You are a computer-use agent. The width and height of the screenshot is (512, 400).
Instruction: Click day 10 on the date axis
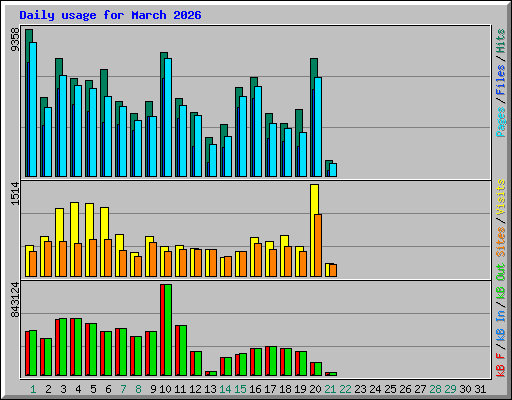pyautogui.click(x=165, y=389)
